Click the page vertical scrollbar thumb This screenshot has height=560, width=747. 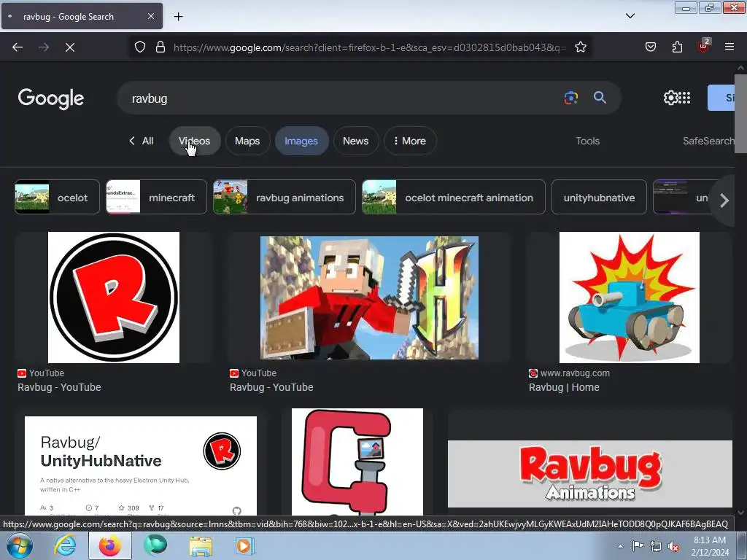[740, 113]
